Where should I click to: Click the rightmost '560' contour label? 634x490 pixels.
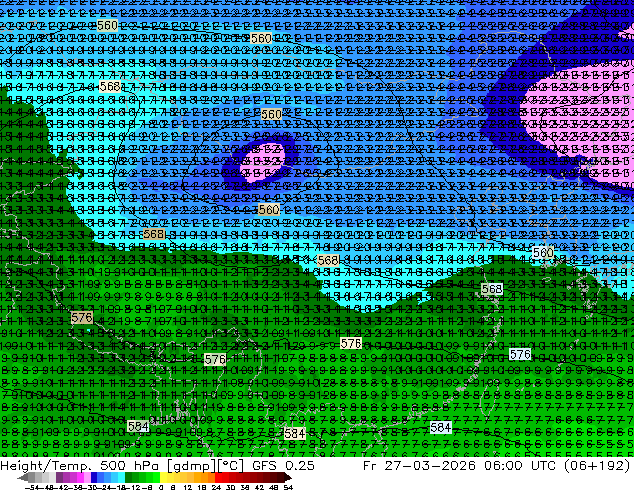[543, 253]
